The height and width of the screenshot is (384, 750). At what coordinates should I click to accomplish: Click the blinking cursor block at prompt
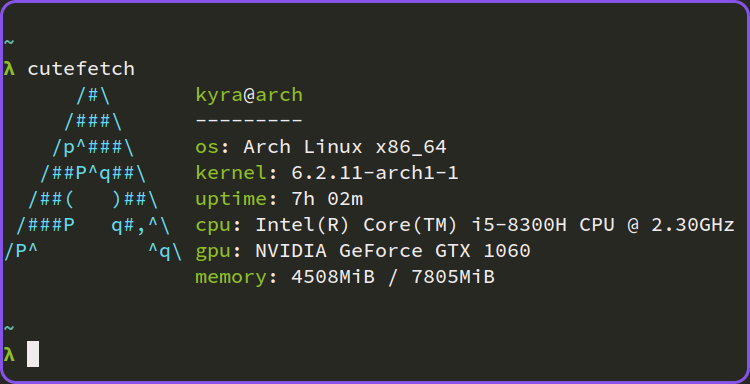pos(33,354)
